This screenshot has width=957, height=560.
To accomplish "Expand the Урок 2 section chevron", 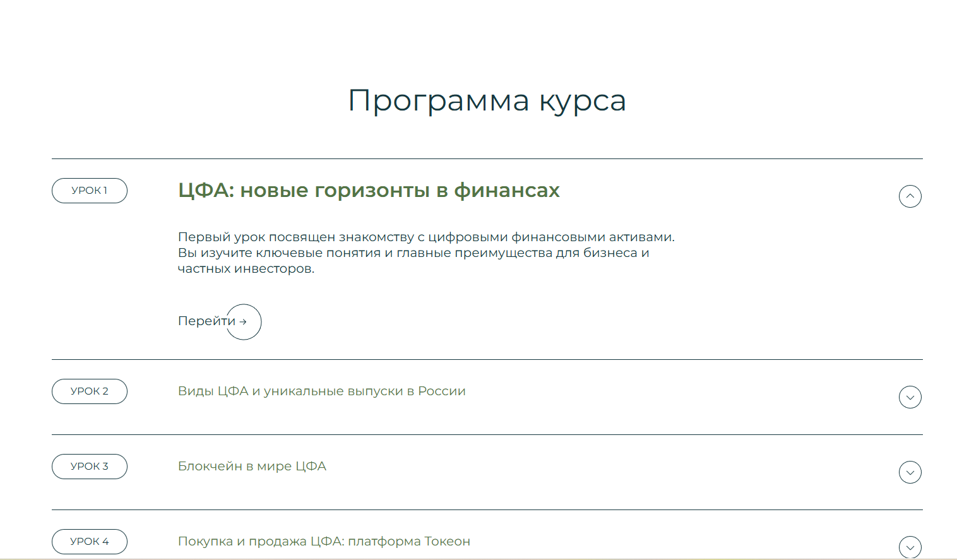I will point(910,397).
